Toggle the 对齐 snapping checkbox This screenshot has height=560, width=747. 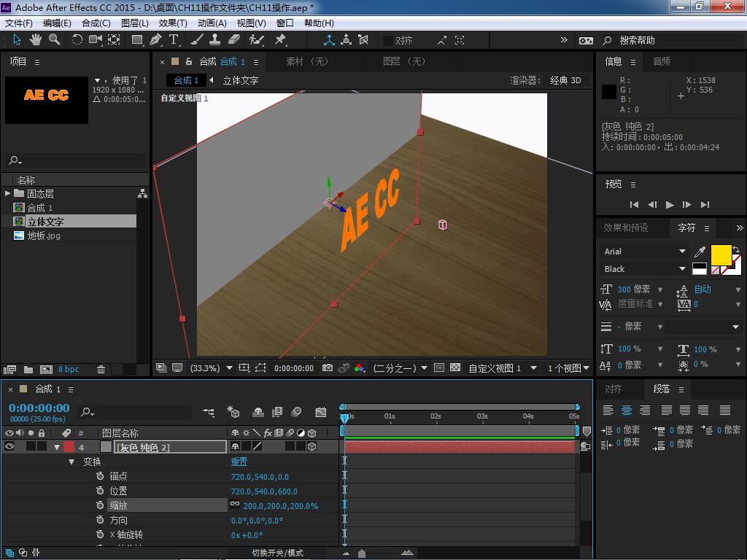388,41
